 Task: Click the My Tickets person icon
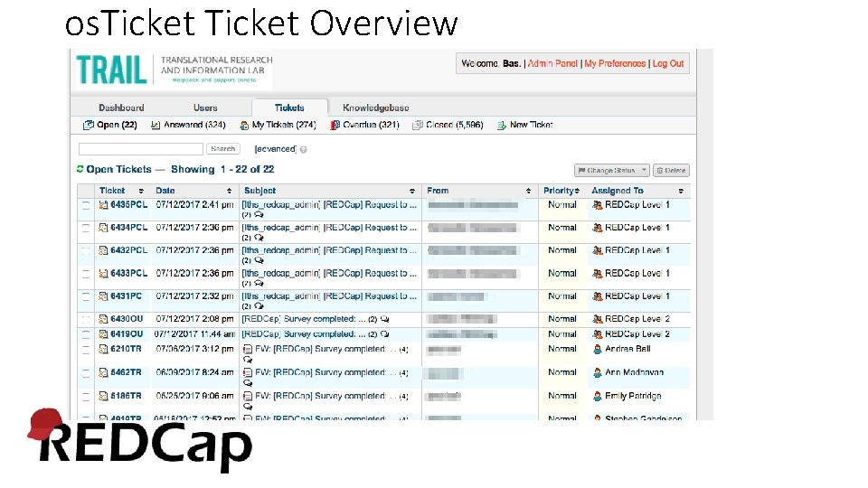[x=244, y=126]
